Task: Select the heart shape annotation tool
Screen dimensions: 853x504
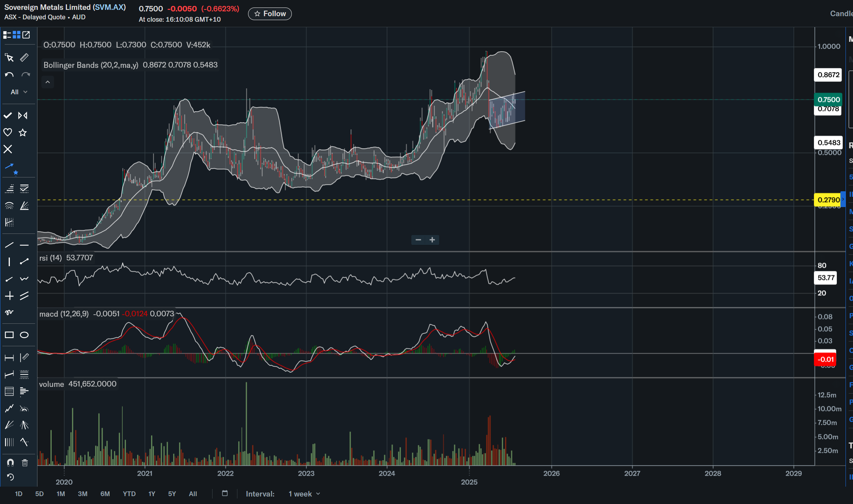Action: [x=8, y=133]
